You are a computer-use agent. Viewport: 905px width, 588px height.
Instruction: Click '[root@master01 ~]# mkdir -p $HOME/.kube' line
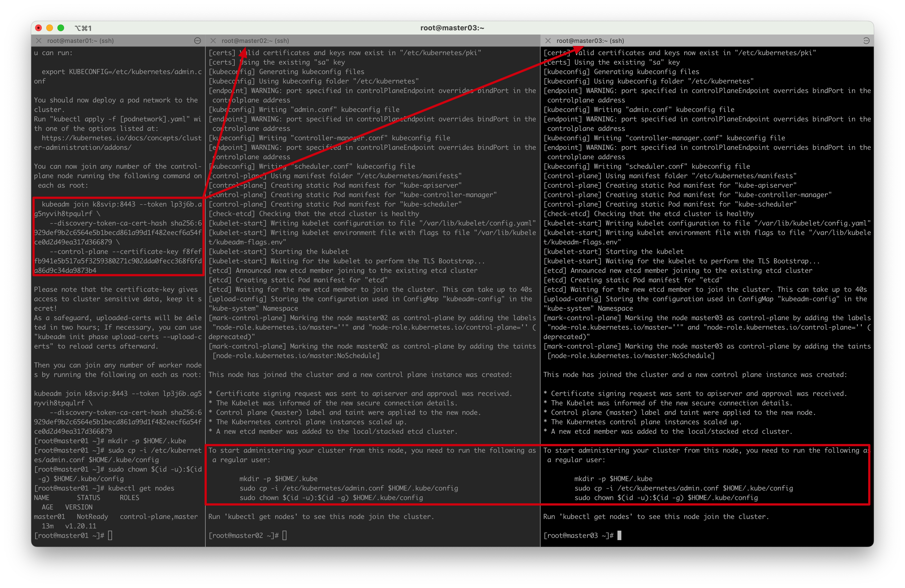pos(110,441)
